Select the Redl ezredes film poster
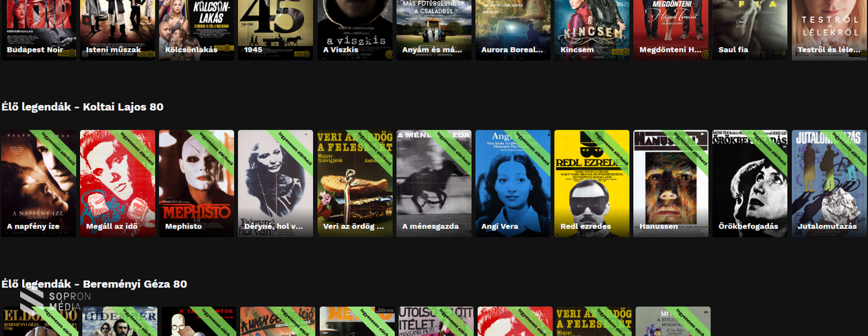The width and height of the screenshot is (868, 336). coord(591,183)
